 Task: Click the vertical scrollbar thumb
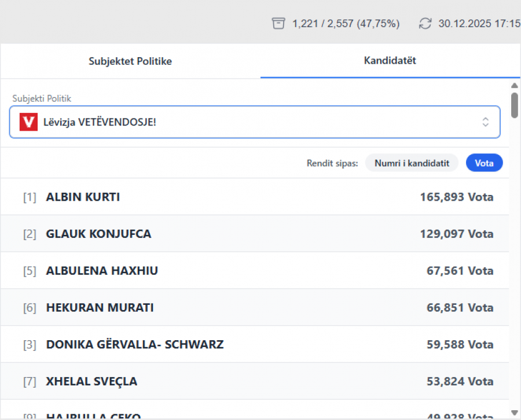[x=515, y=105]
